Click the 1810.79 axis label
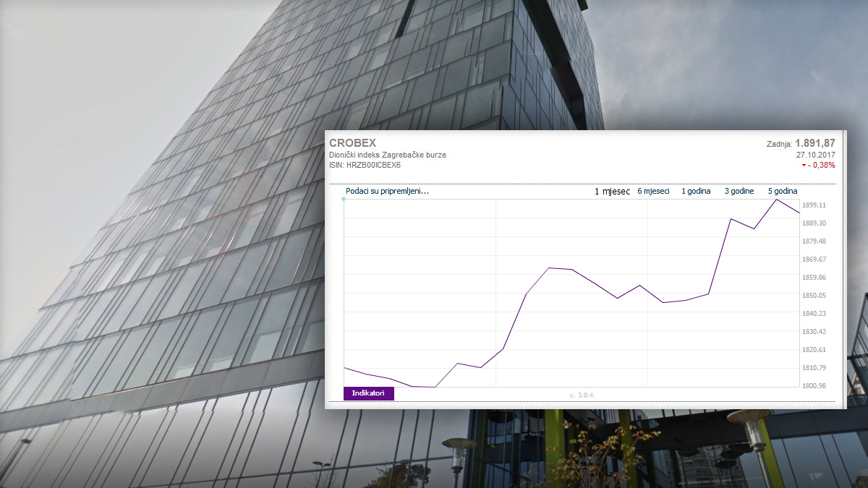This screenshot has width=868, height=488. [x=814, y=368]
